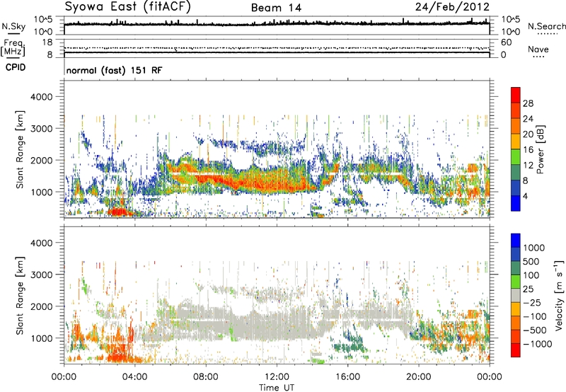Click the solid frequency trace in the Freq. panel
Image resolution: width=566 pixels, height=392 pixels.
tap(277, 53)
